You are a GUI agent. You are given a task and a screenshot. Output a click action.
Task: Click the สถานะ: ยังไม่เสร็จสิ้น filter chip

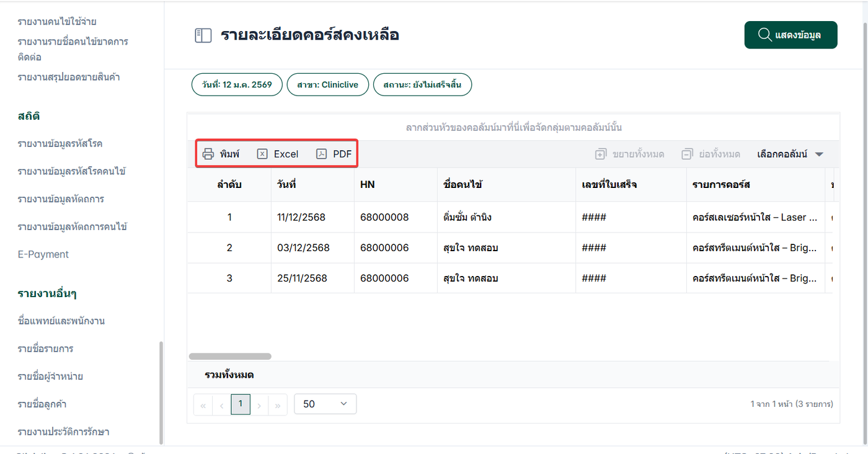point(422,85)
